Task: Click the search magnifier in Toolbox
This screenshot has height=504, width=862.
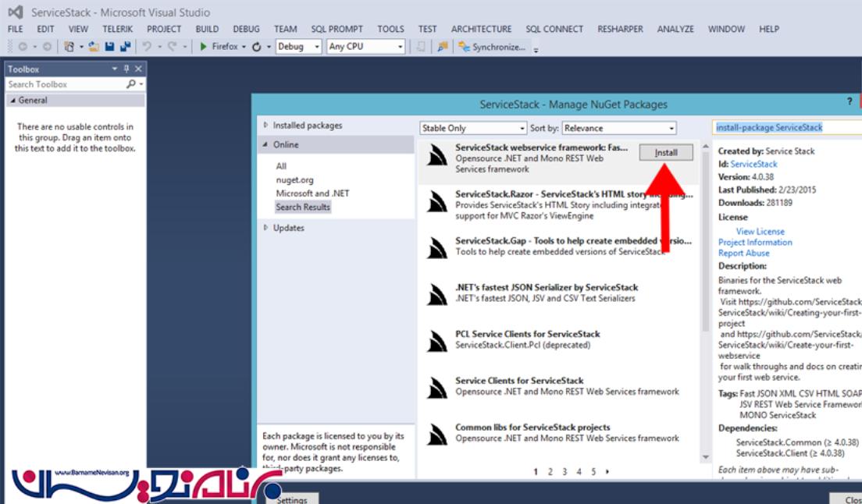Action: click(x=130, y=84)
